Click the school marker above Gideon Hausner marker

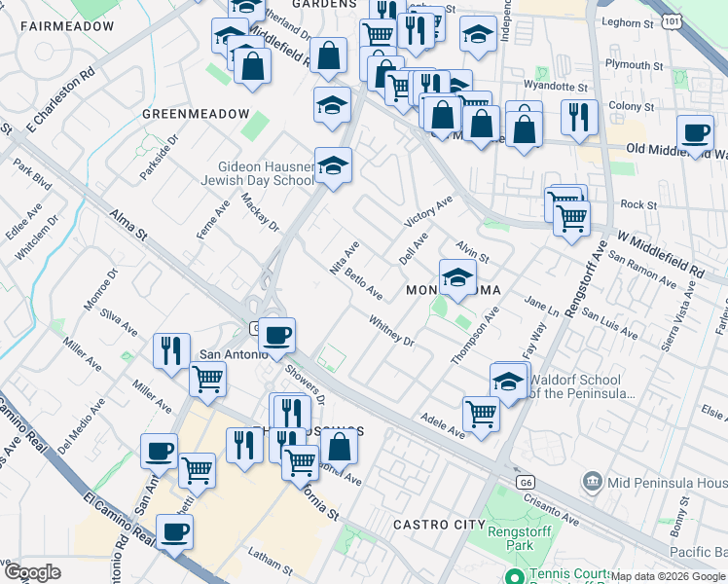(x=332, y=106)
